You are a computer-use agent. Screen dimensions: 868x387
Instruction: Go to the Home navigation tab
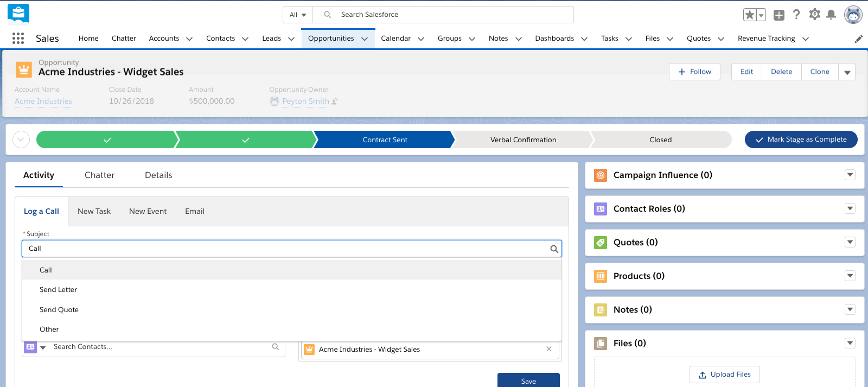[x=88, y=39]
